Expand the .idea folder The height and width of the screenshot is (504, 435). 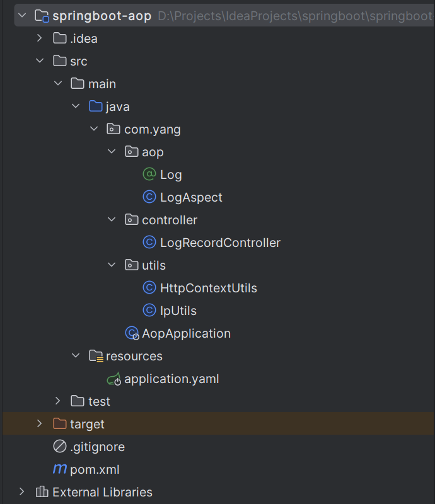click(40, 38)
